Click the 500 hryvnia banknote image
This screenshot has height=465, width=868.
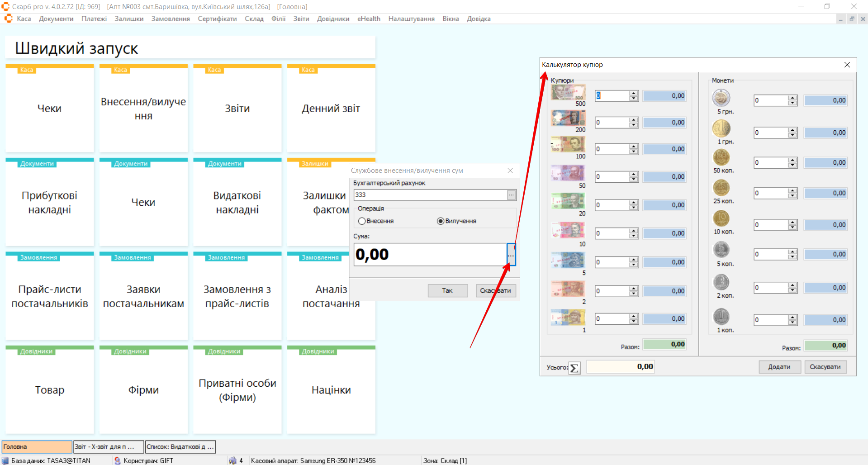click(568, 93)
